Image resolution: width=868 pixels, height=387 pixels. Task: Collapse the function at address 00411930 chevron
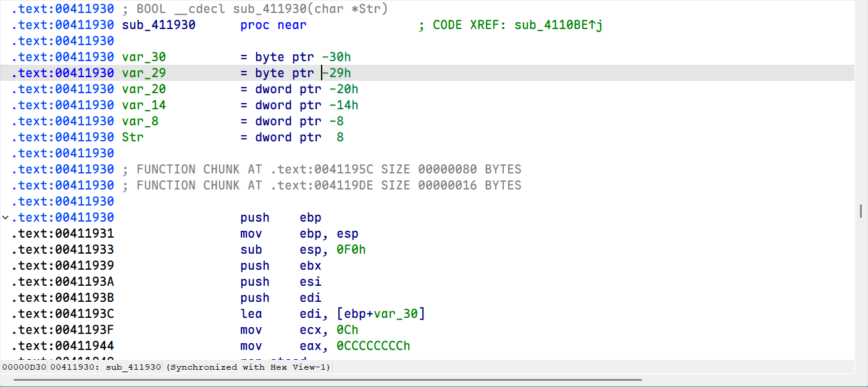click(5, 218)
